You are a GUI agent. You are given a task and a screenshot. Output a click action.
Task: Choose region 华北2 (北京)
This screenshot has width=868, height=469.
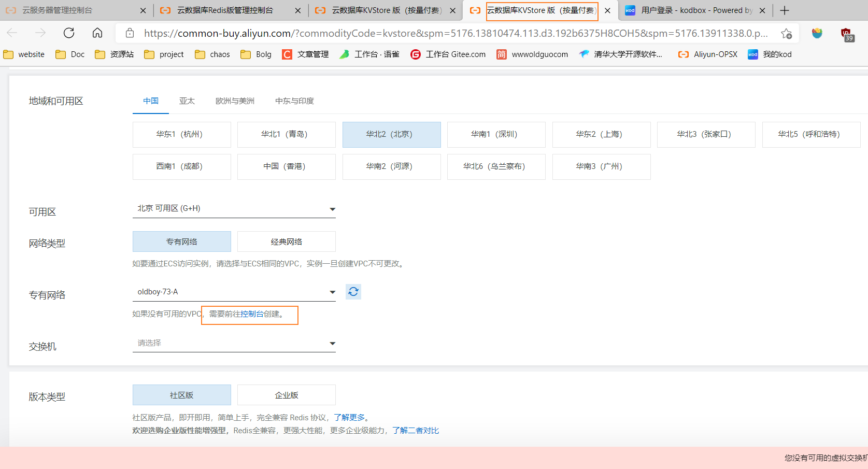coord(392,135)
